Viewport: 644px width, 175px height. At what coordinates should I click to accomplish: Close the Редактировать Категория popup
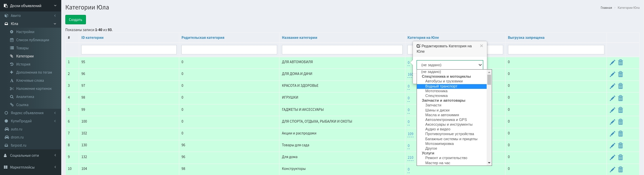click(481, 46)
